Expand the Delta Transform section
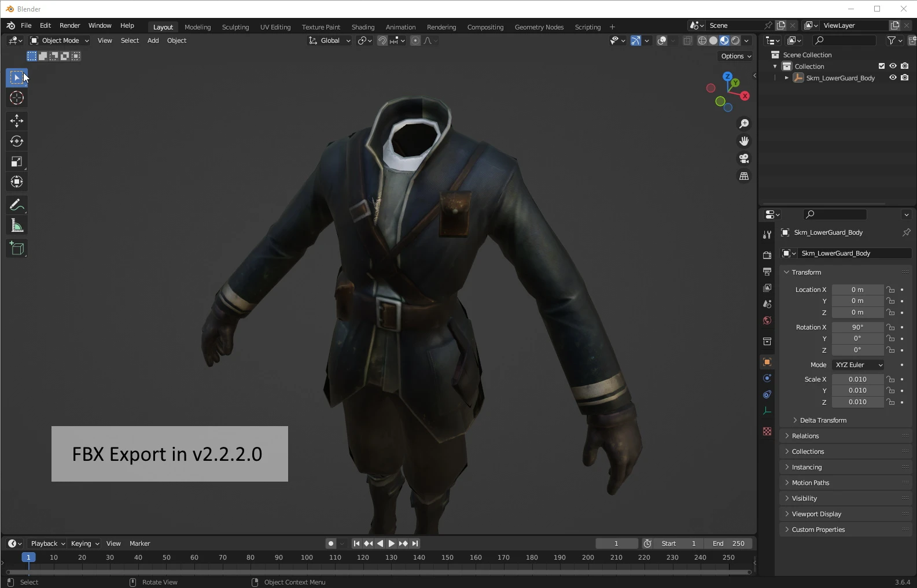Image resolution: width=917 pixels, height=588 pixels. point(823,420)
